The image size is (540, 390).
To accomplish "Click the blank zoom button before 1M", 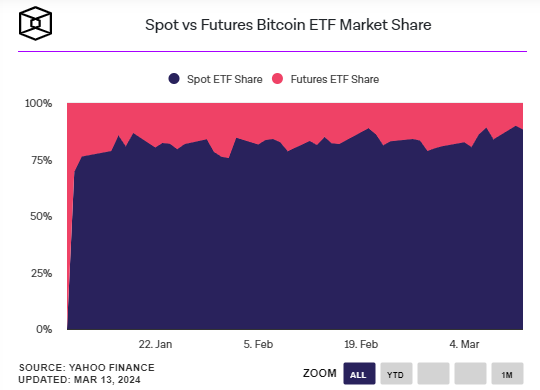I will click(470, 373).
